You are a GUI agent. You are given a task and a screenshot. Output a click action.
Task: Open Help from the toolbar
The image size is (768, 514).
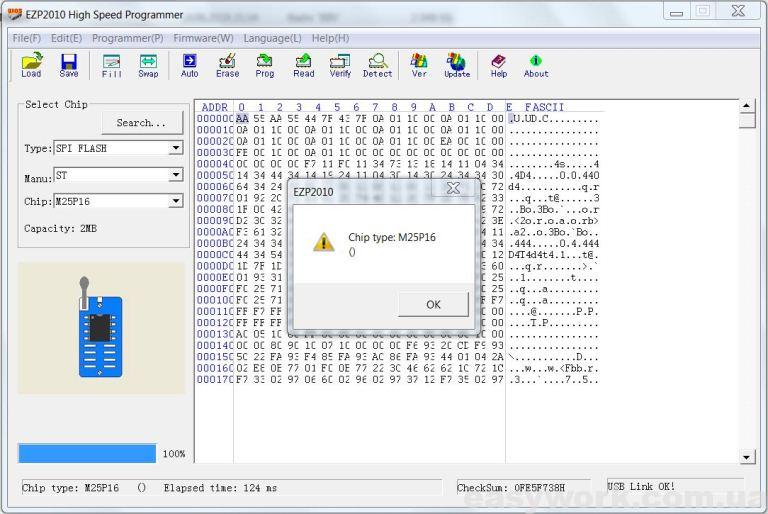pyautogui.click(x=499, y=65)
